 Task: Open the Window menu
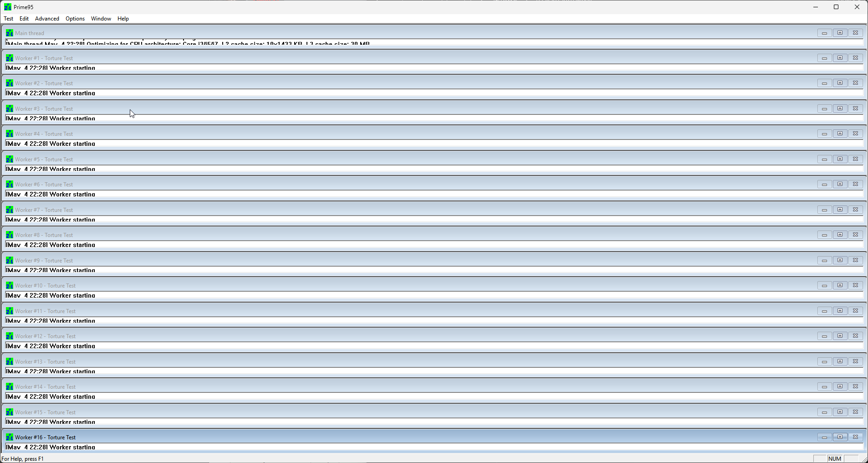coord(101,19)
